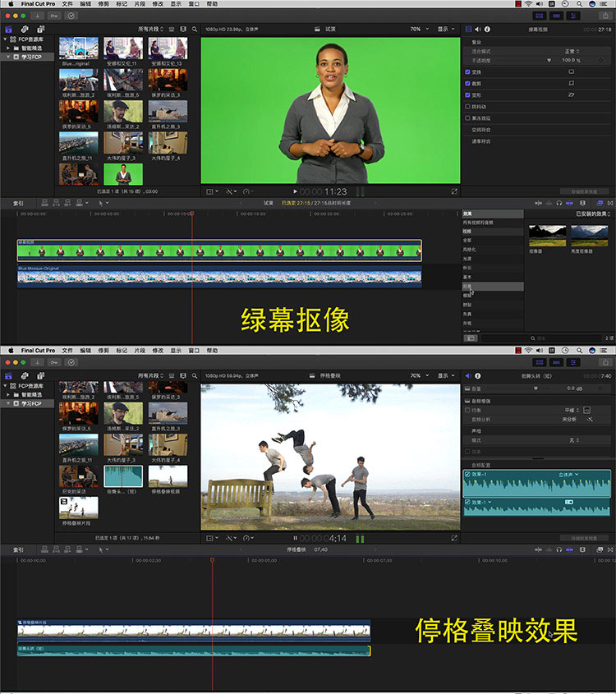Screen dimensions: 616x694
Task: Adjust the 音量 volume slider in lower inspector
Action: pos(536,388)
